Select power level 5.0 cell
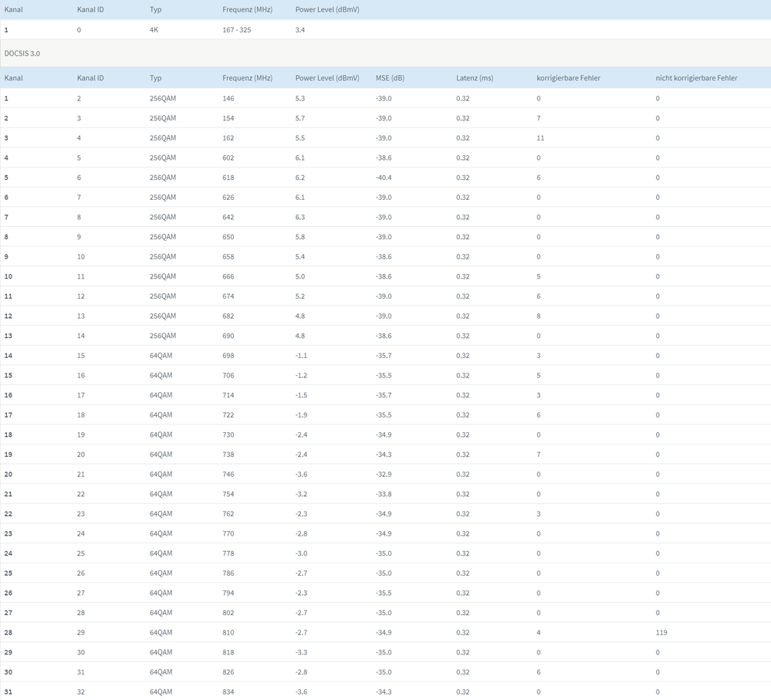 click(x=300, y=276)
